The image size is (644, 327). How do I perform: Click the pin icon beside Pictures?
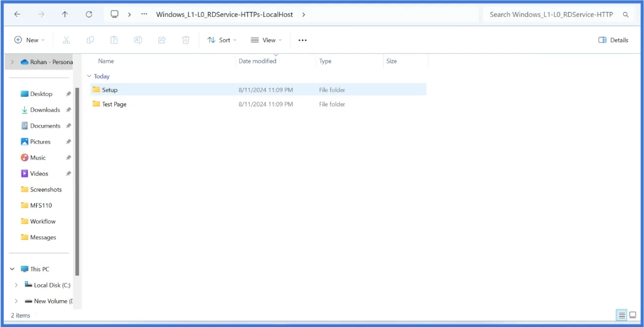(68, 141)
